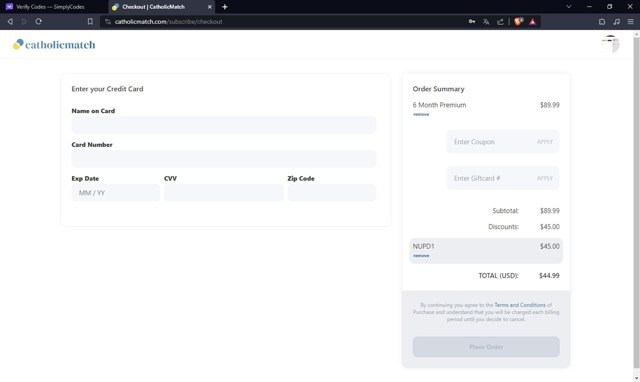This screenshot has height=382, width=640.
Task: Click the 6 Month Premium label
Action: coord(439,105)
